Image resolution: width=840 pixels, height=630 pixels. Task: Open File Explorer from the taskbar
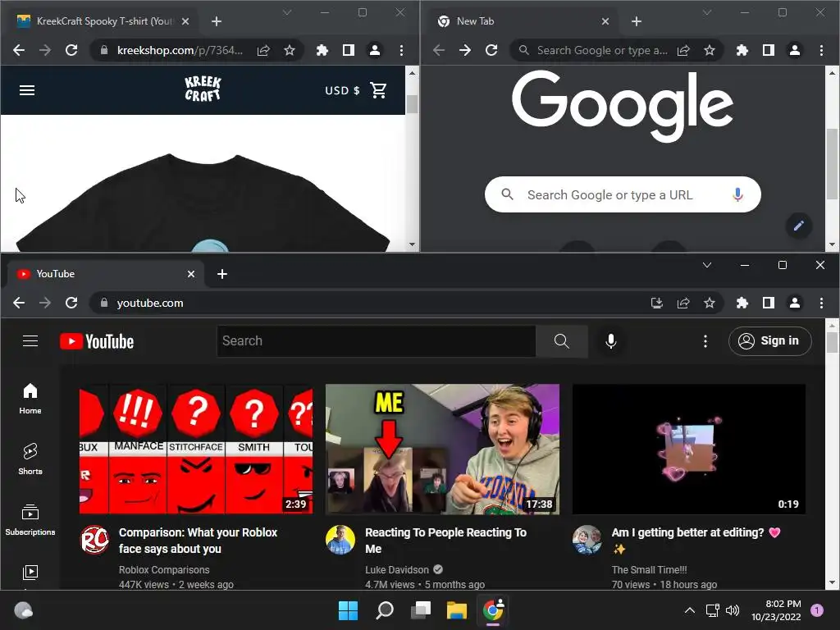457,610
